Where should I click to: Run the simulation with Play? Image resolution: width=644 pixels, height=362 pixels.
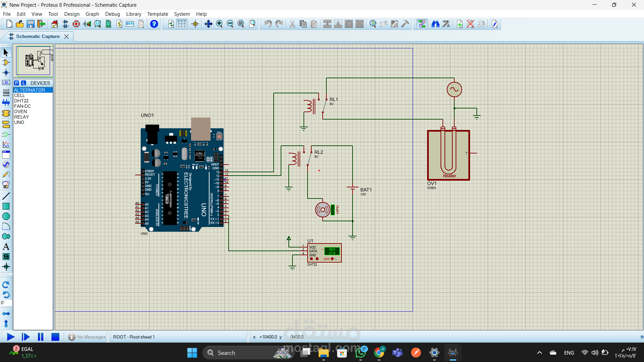tap(11, 337)
